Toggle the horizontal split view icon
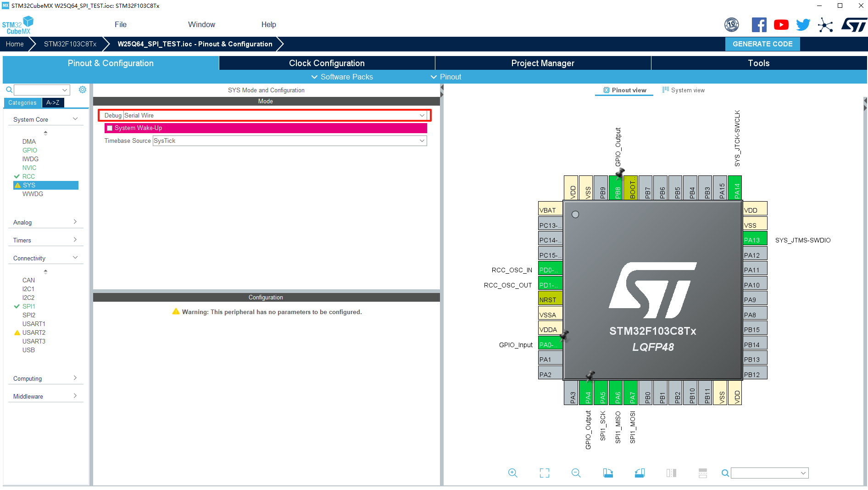 703,473
